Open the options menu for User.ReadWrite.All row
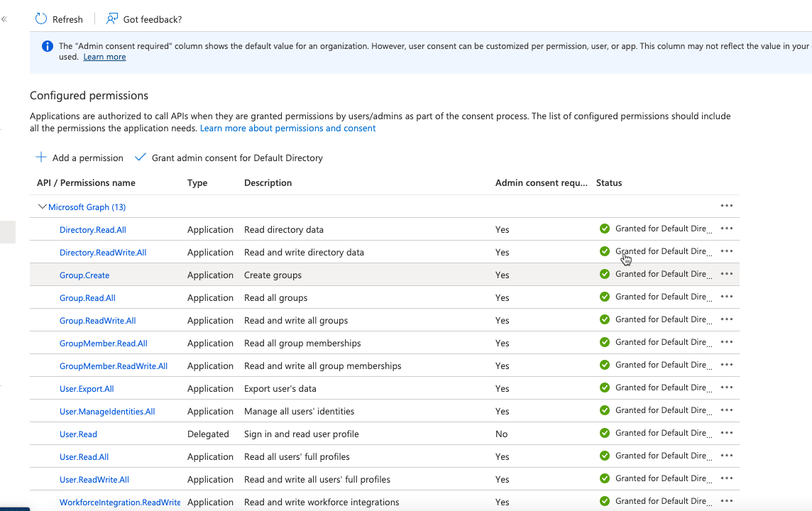The image size is (812, 511). tap(726, 479)
